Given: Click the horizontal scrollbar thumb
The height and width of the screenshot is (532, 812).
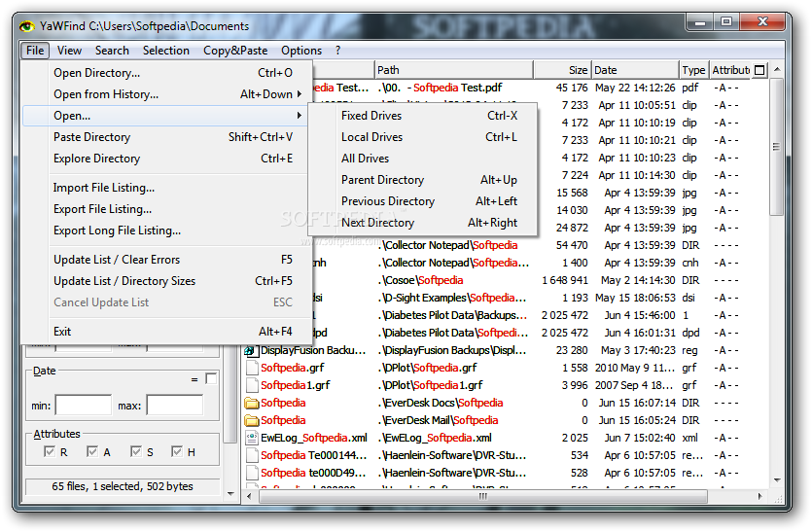Looking at the screenshot, I should pos(483,496).
